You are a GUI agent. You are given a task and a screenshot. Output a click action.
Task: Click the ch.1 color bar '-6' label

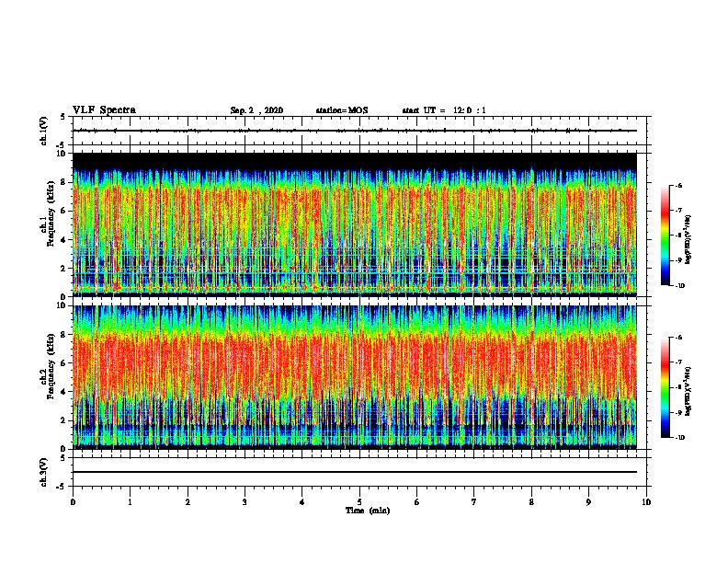677,185
